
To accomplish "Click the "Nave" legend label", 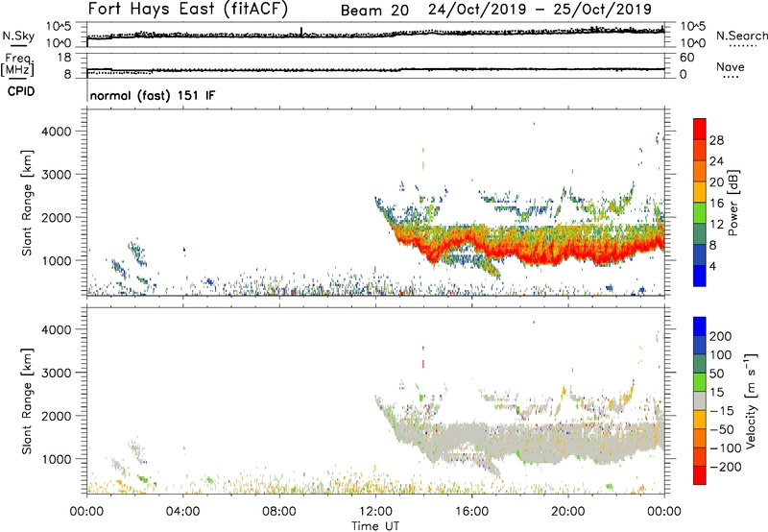I will [731, 66].
